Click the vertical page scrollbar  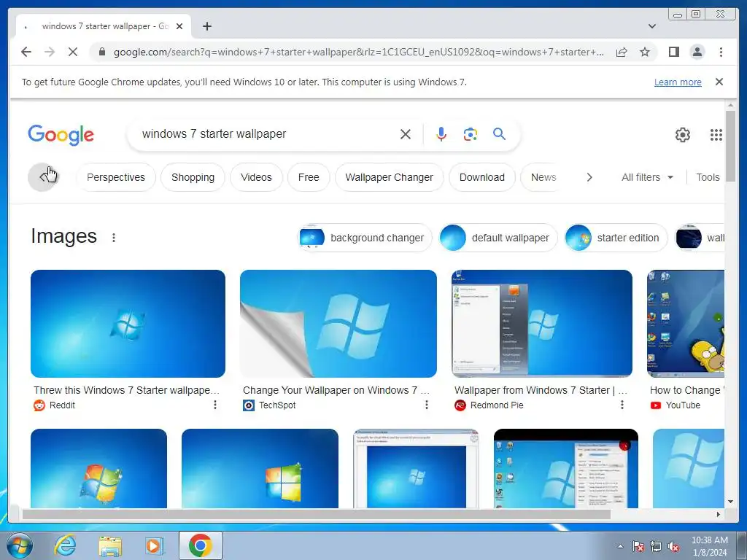[730, 146]
